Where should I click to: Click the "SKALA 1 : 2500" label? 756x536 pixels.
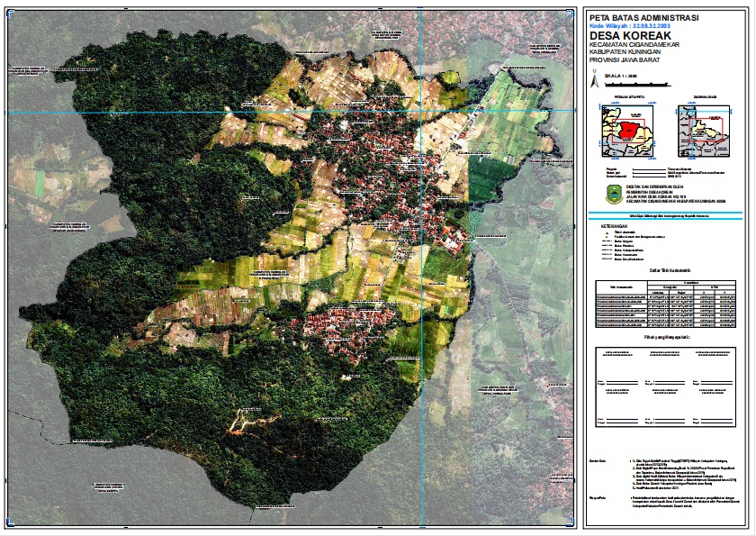[620, 76]
